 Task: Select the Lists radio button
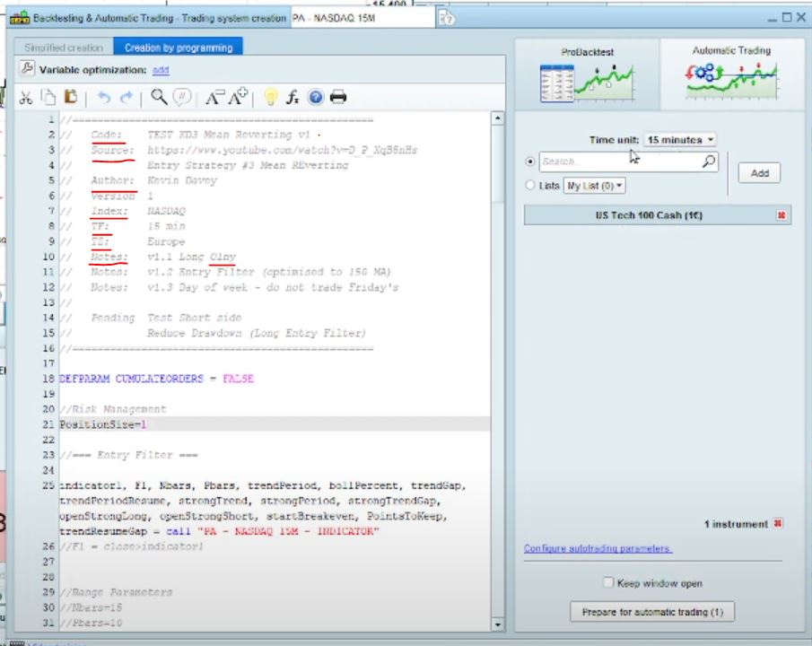coord(530,186)
